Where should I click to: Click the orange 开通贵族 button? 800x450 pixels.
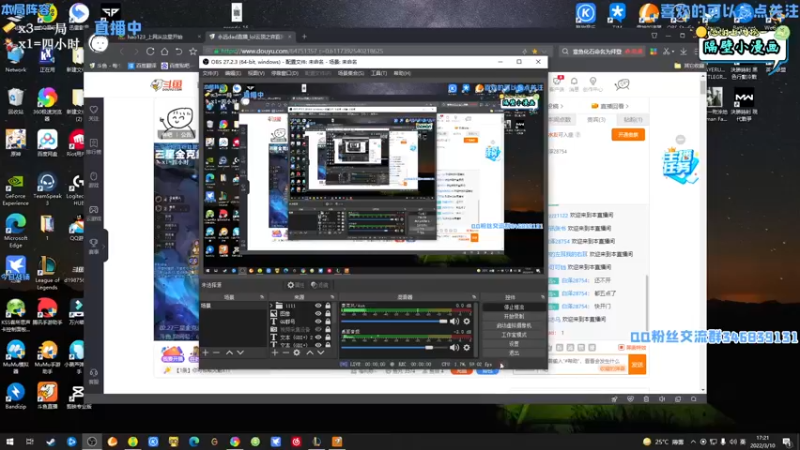[x=628, y=135]
